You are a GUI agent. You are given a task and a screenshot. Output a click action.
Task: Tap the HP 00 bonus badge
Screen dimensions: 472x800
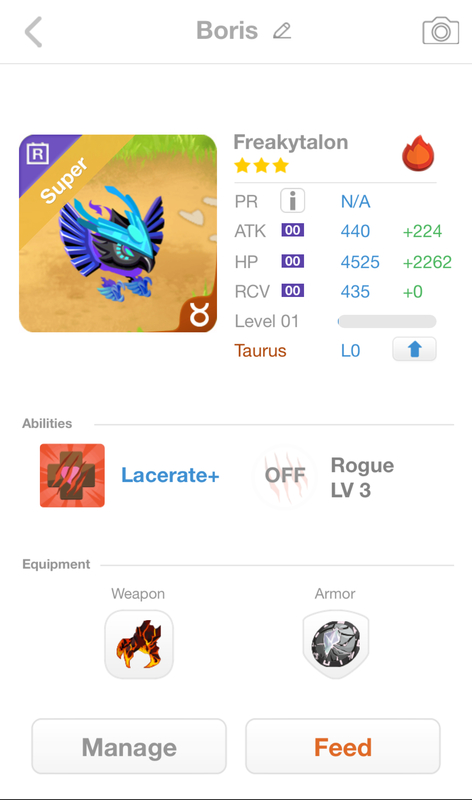[293, 261]
